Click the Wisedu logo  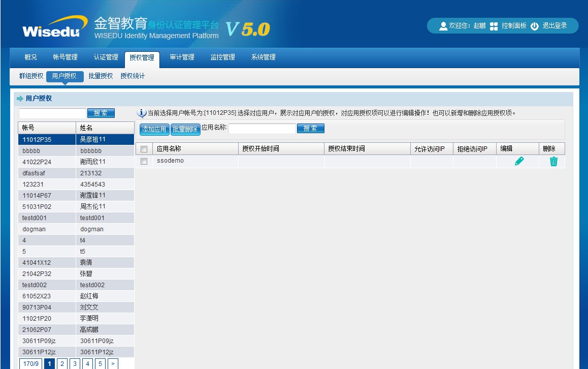click(x=51, y=28)
